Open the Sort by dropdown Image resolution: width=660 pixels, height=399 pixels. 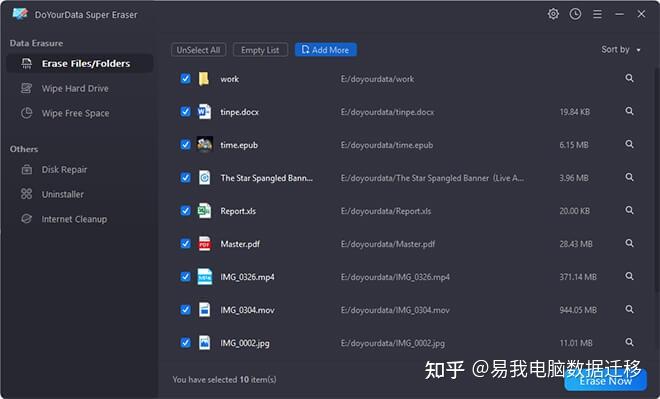621,50
